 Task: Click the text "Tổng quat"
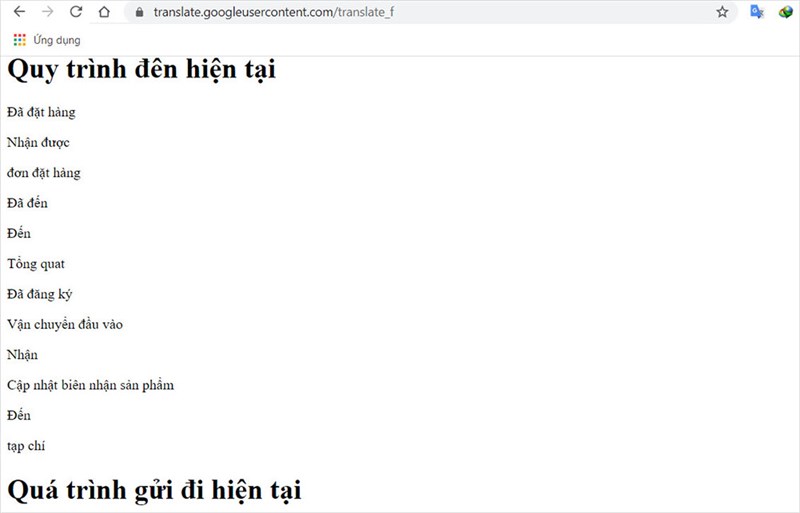point(36,264)
